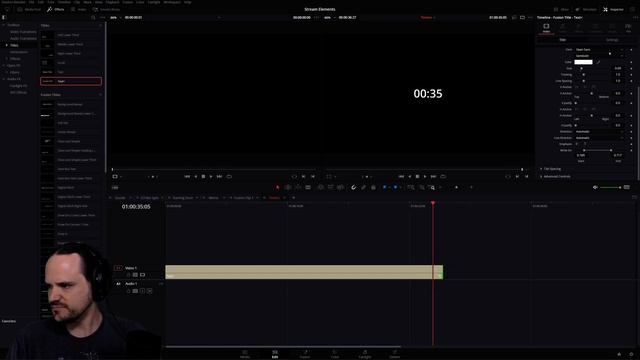Select the Text+ title preset
Image resolution: width=640 pixels, height=360 pixels.
71,81
